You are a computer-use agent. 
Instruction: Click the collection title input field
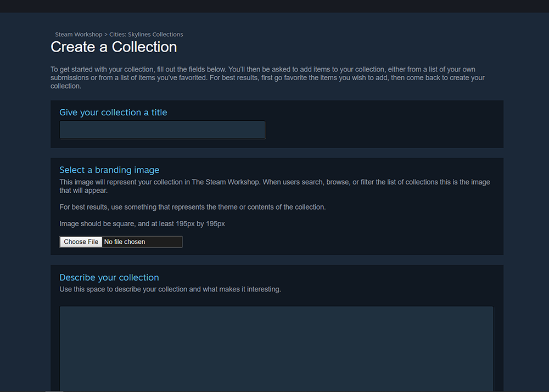pyautogui.click(x=162, y=130)
